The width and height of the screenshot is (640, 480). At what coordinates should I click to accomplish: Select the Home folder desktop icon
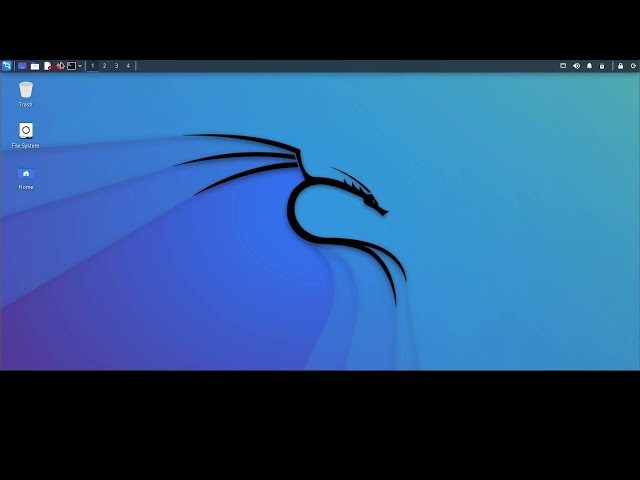[26, 178]
